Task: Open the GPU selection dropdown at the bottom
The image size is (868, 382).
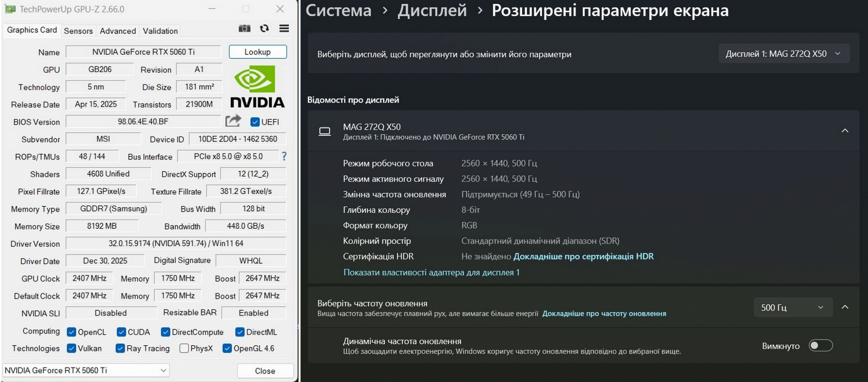Action: (x=85, y=370)
